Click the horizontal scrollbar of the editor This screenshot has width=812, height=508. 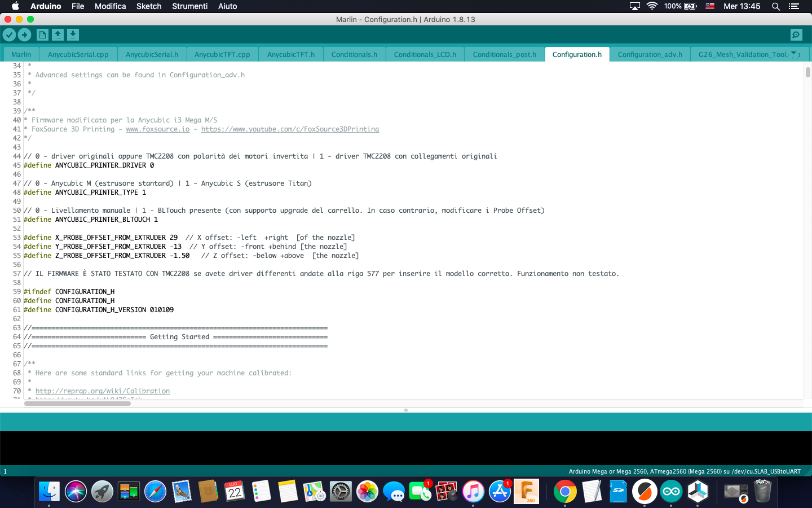[x=77, y=404]
